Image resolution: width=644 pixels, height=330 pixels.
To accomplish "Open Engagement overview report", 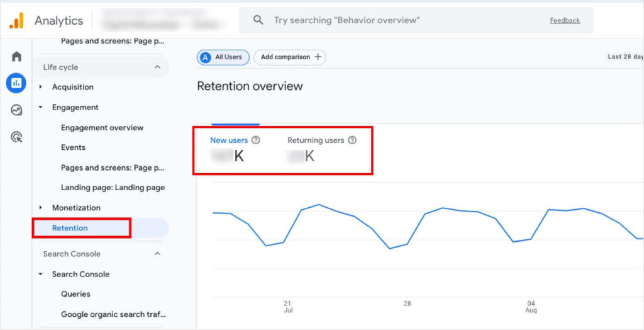I will coord(103,128).
